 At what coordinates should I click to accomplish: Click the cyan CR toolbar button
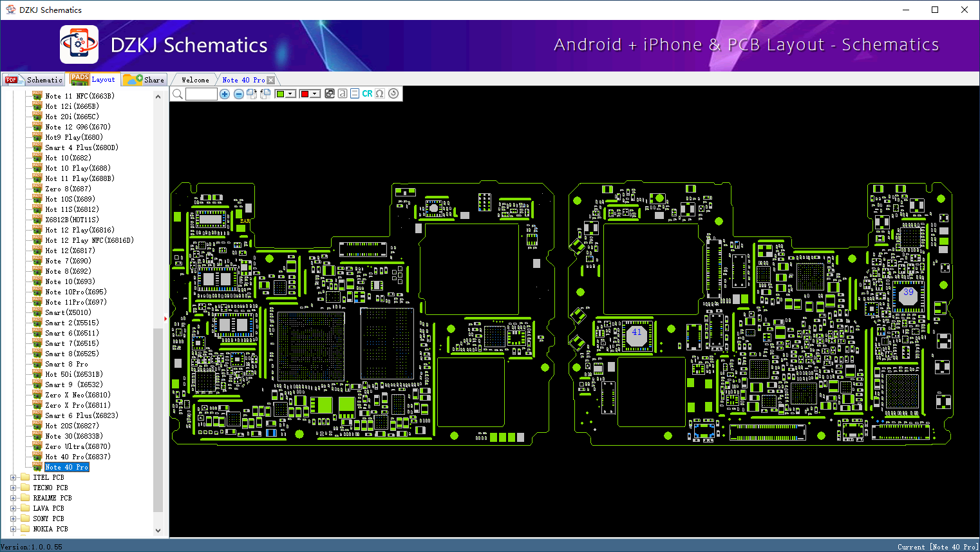coord(367,94)
